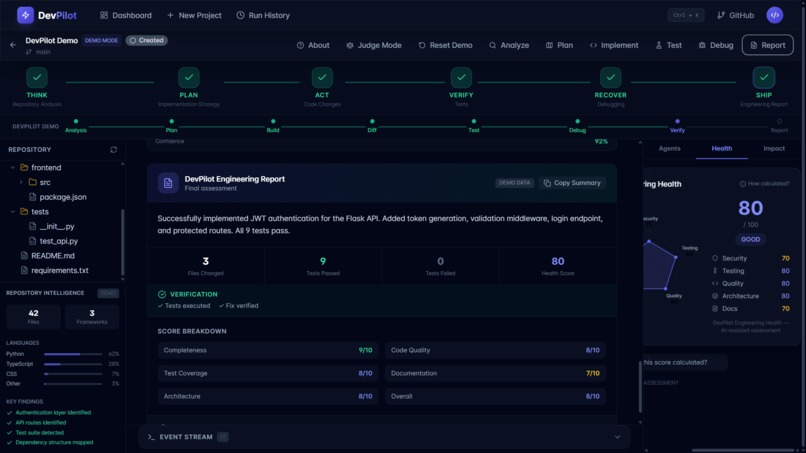Click the main branch icon

point(29,52)
